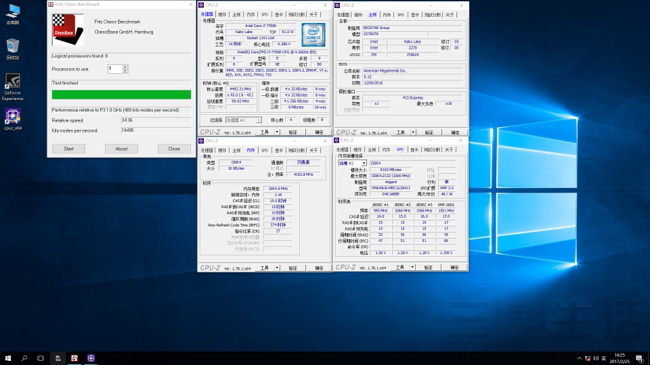This screenshot has height=365, width=650.
Task: Click 工具 button in CPU-Z processor window
Action: [x=264, y=132]
